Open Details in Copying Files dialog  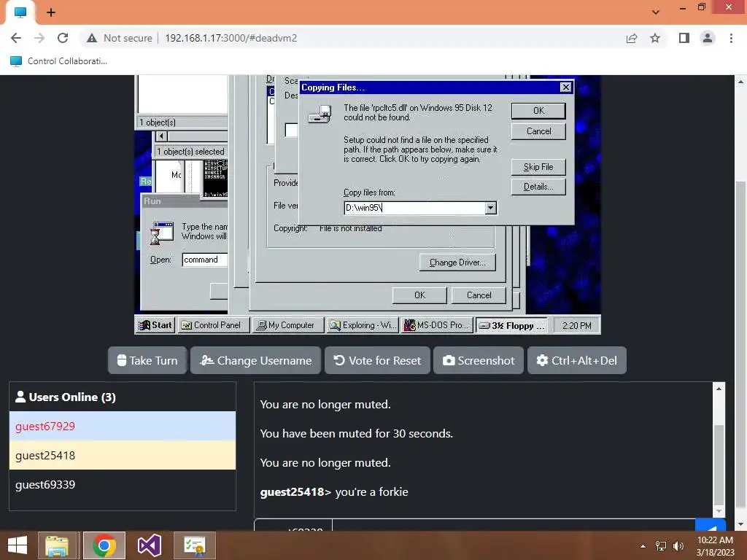click(538, 187)
